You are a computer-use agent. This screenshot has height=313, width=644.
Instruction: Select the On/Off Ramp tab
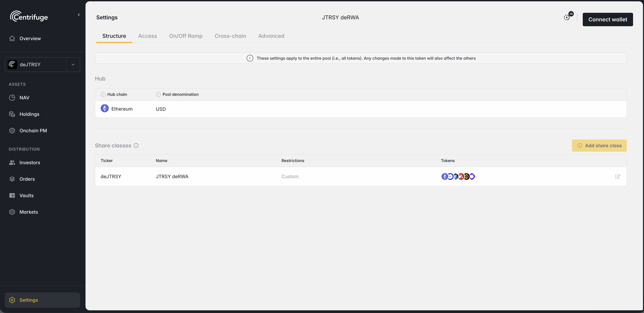[186, 36]
